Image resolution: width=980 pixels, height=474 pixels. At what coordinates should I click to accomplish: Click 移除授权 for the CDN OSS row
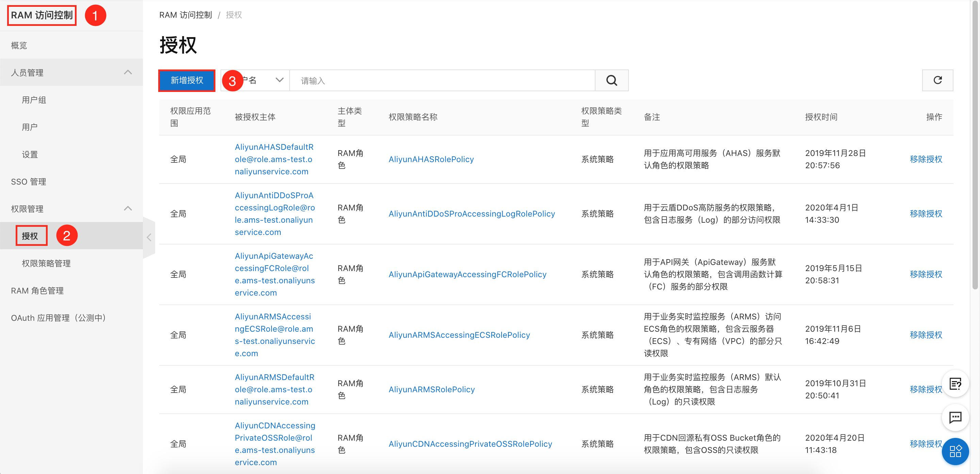pos(926,444)
